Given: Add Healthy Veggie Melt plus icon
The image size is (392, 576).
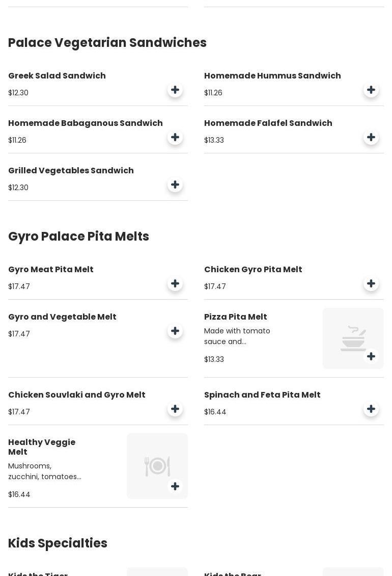Looking at the screenshot, I should coord(175,486).
